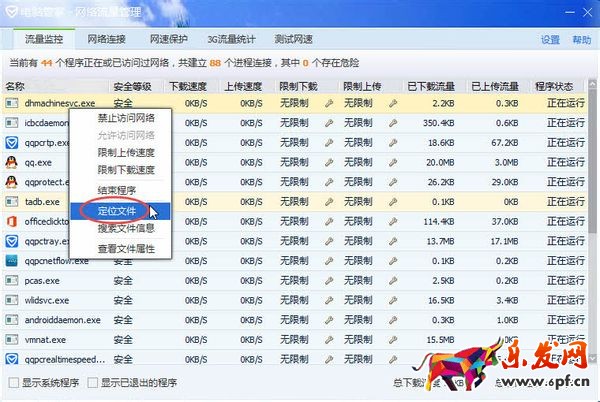600x402 pixels.
Task: Choose 定位文件 in context menu
Action: click(119, 210)
